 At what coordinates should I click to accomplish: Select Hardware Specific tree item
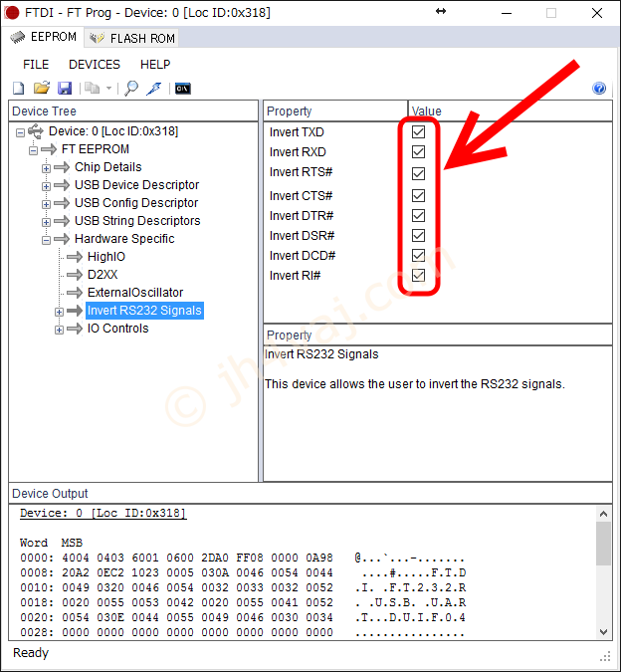124,239
